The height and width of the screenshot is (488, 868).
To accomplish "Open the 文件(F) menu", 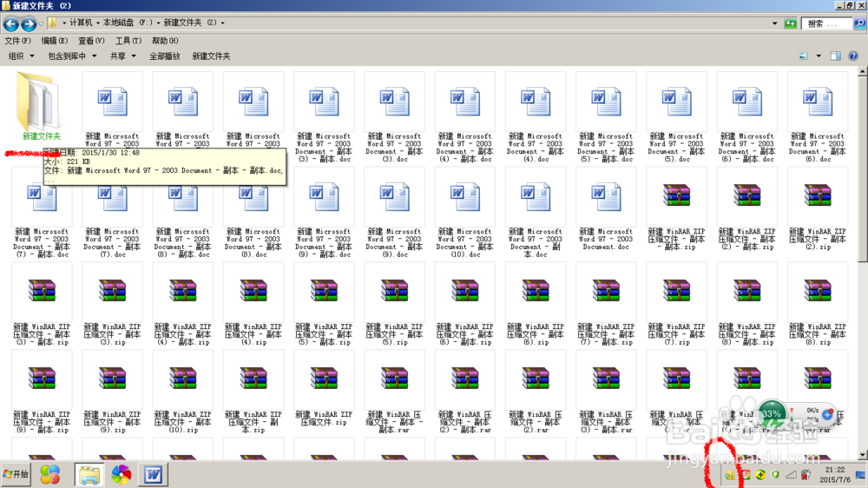I will click(x=17, y=41).
